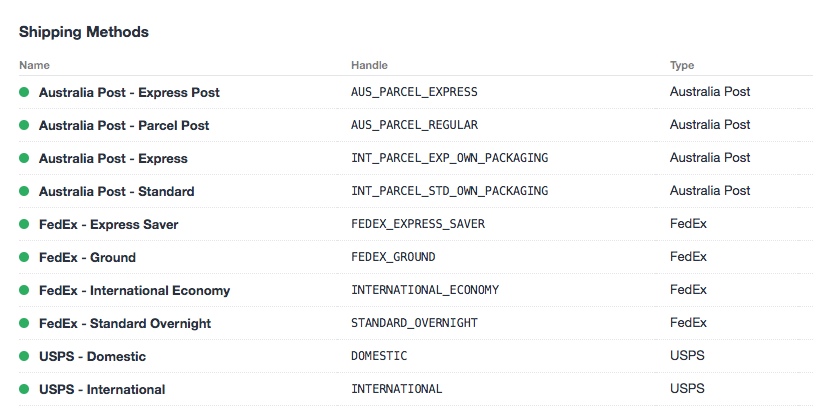Viewport: 833px width, 413px height.
Task: Open FedEx - International Economy method
Action: (x=134, y=290)
